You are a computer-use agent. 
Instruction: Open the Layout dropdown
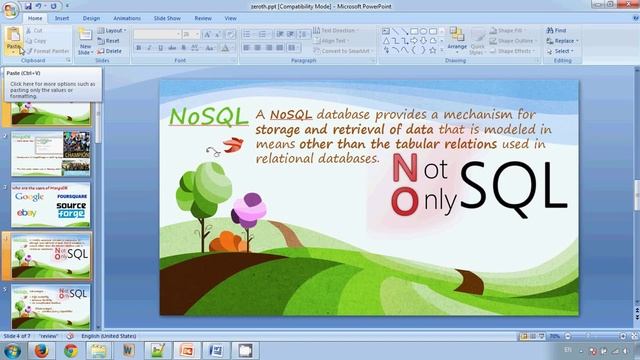pyautogui.click(x=112, y=31)
